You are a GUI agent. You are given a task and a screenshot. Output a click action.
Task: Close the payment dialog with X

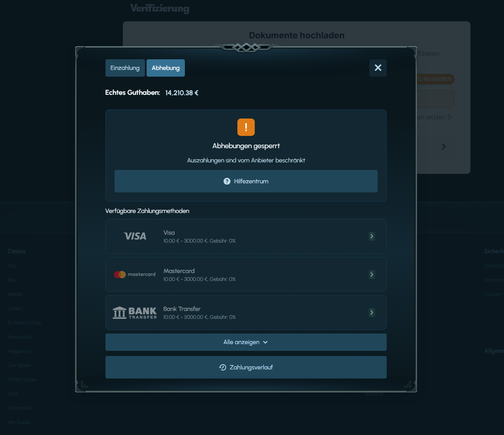click(378, 68)
